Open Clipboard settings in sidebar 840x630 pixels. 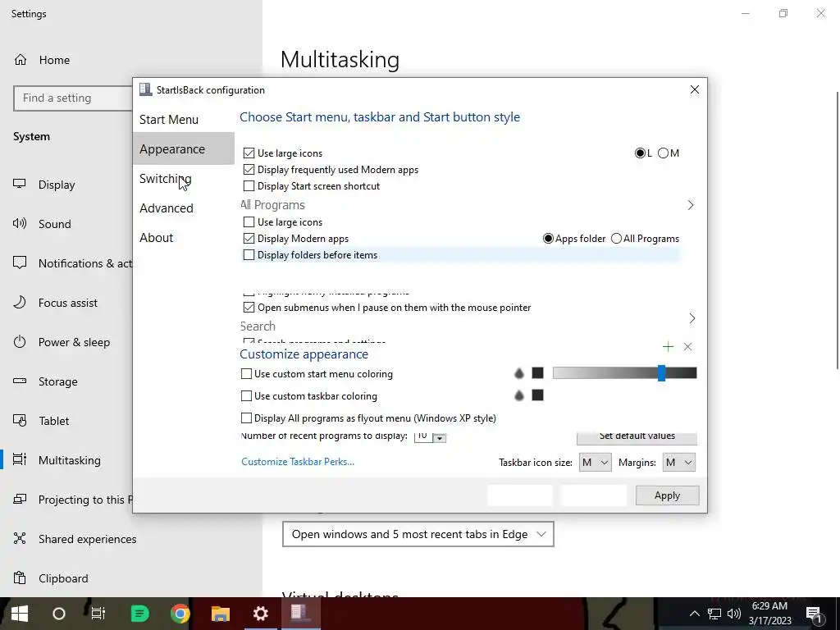[63, 578]
